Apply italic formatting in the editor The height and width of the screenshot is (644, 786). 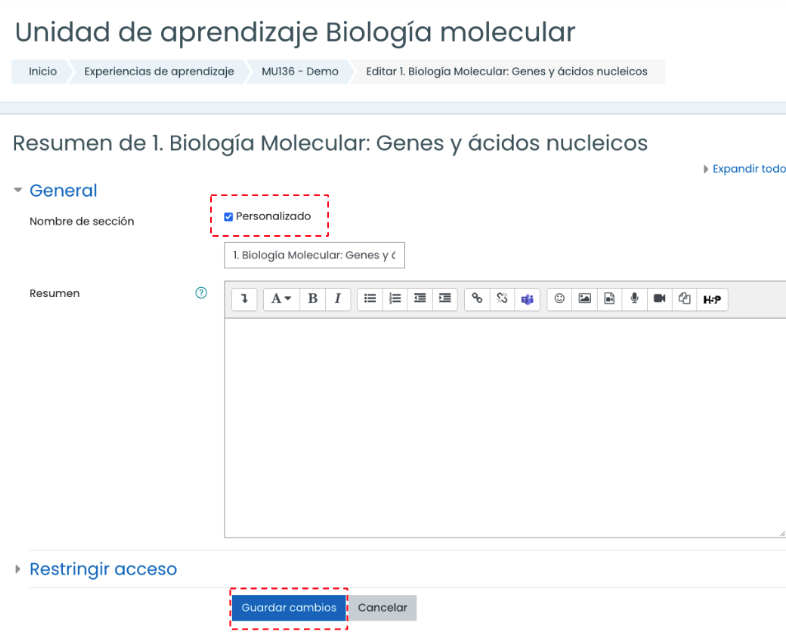pyautogui.click(x=338, y=299)
